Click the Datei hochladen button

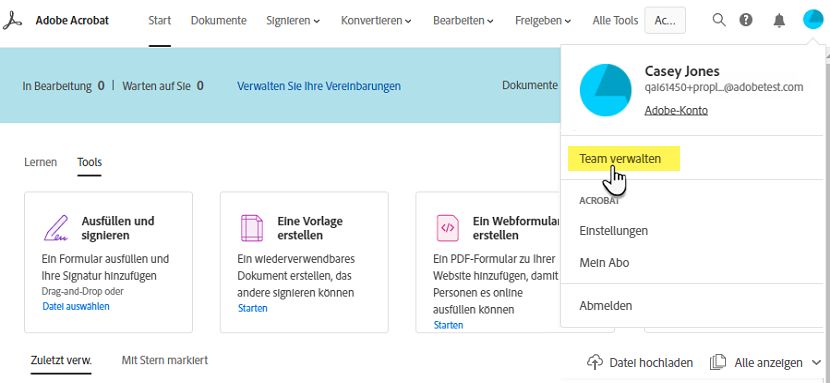click(640, 362)
